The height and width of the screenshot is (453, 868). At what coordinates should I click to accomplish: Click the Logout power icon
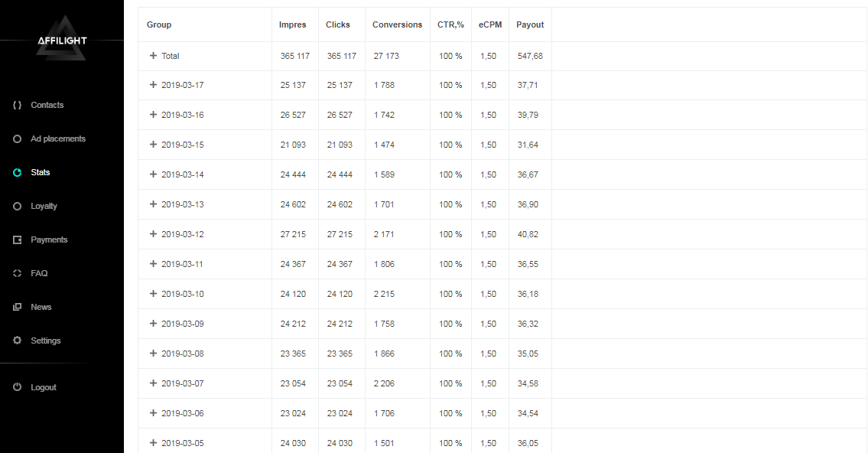17,387
